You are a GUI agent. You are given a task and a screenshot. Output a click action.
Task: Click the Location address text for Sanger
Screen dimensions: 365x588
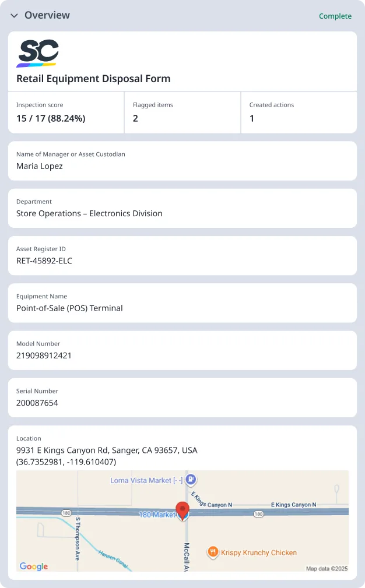tap(107, 450)
